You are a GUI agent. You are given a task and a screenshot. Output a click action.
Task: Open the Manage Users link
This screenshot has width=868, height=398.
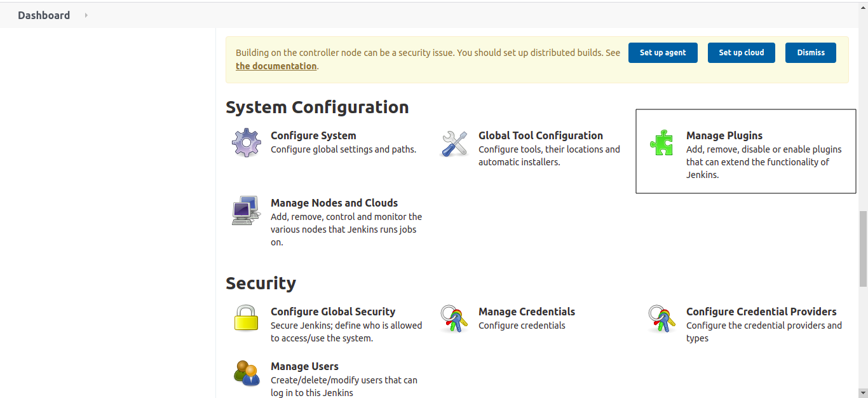[304, 366]
